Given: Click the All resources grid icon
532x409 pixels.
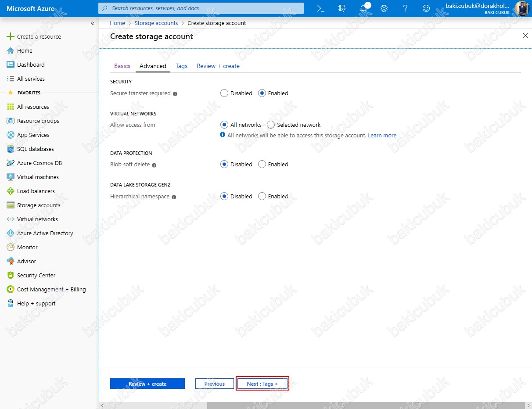Looking at the screenshot, I should point(11,107).
